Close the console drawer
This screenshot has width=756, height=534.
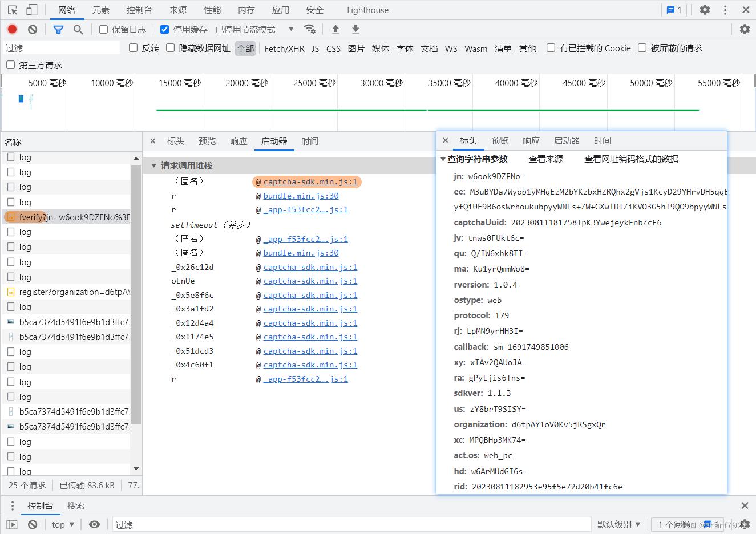[x=744, y=505]
